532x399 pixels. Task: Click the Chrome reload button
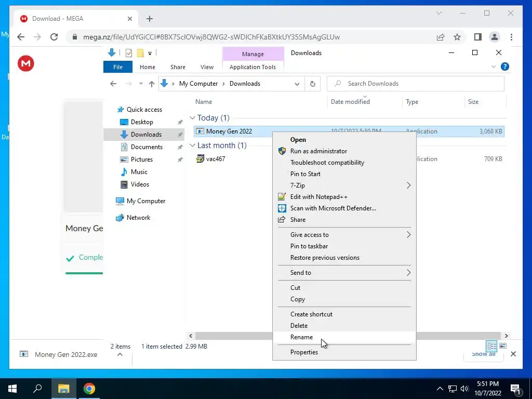[54, 37]
